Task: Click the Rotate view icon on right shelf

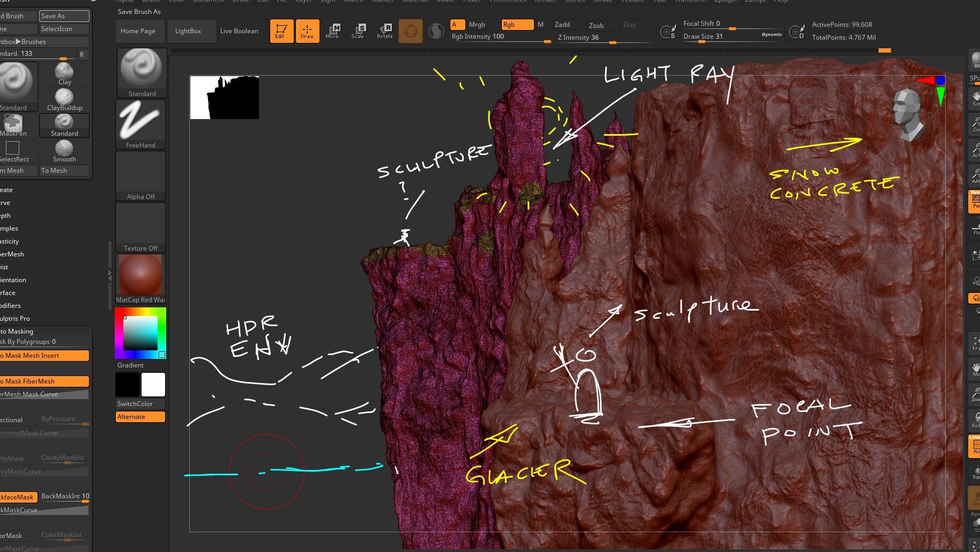Action: point(975,420)
